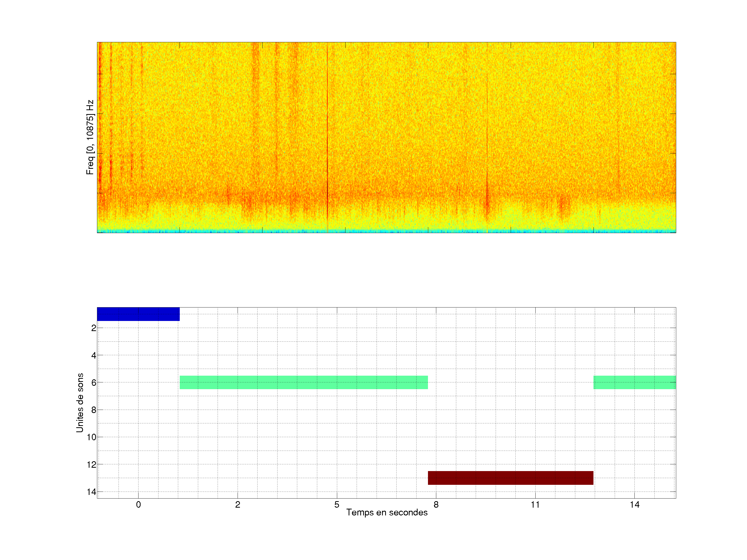Click the x-axis tick label 0
Screen dimensions: 747x560
tap(138, 505)
